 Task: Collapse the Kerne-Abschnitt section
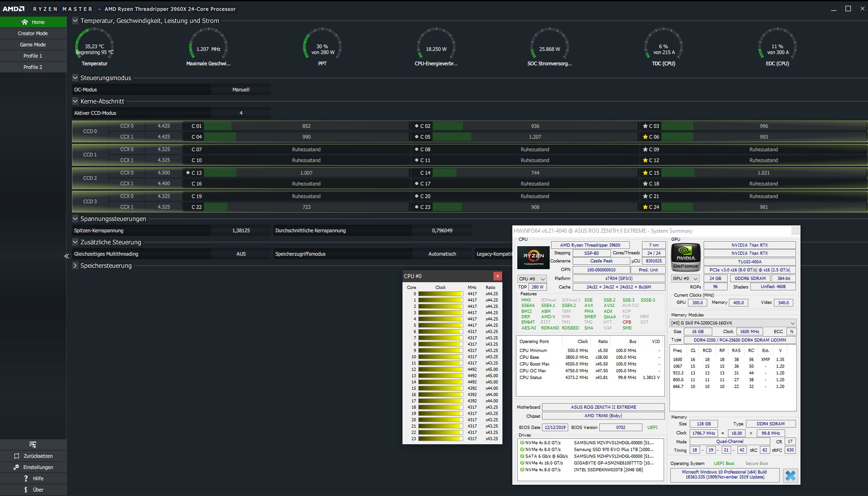(x=75, y=101)
